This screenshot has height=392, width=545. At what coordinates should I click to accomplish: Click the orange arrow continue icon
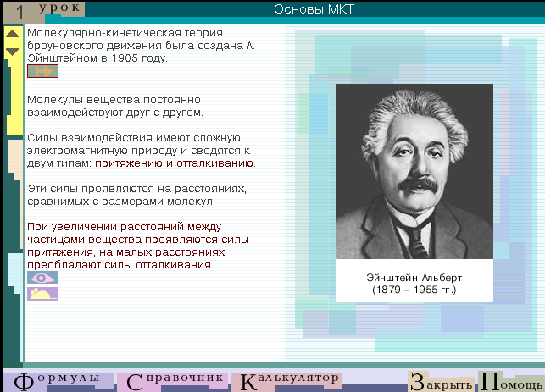coord(42,71)
